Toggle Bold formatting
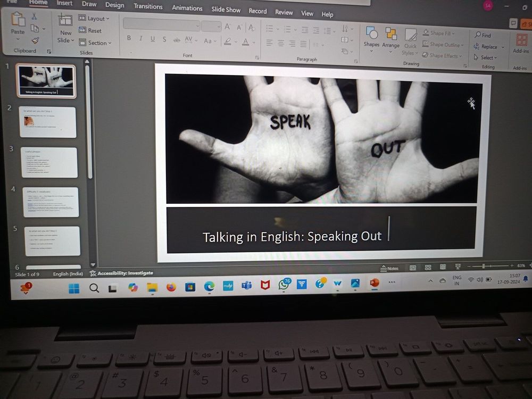 pyautogui.click(x=129, y=38)
